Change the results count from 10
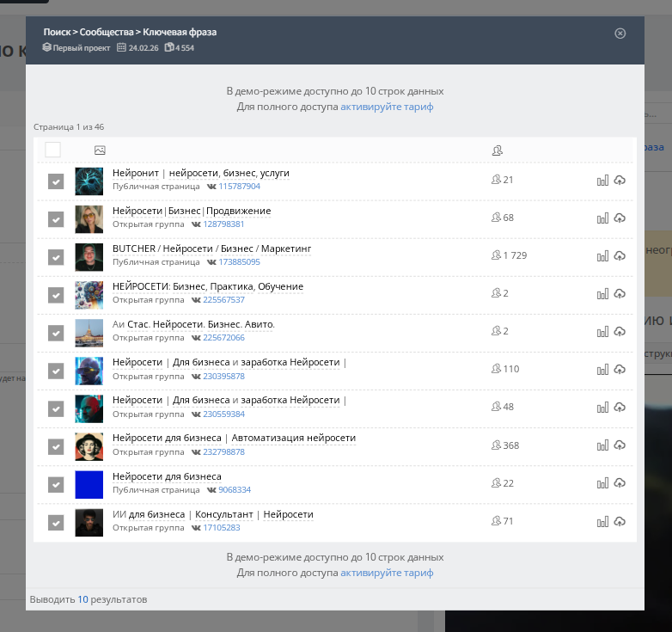This screenshot has height=632, width=672. [x=82, y=599]
